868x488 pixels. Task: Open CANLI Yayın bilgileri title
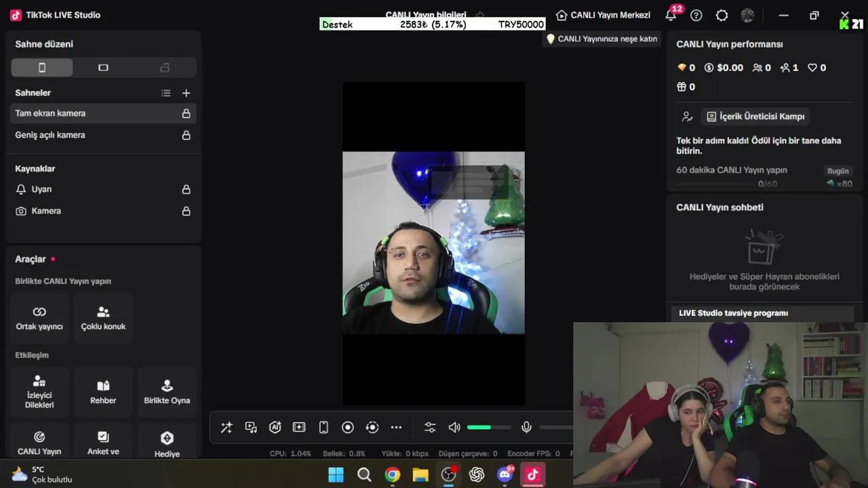426,14
